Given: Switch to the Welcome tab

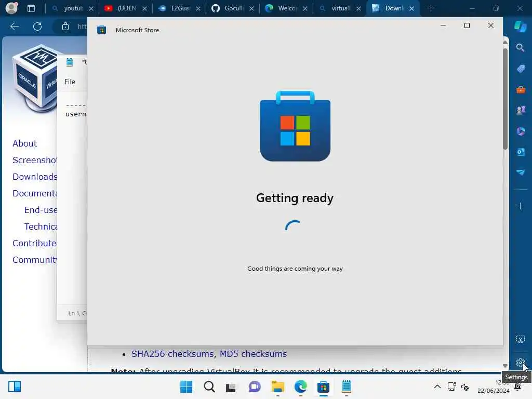Looking at the screenshot, I should (x=287, y=8).
